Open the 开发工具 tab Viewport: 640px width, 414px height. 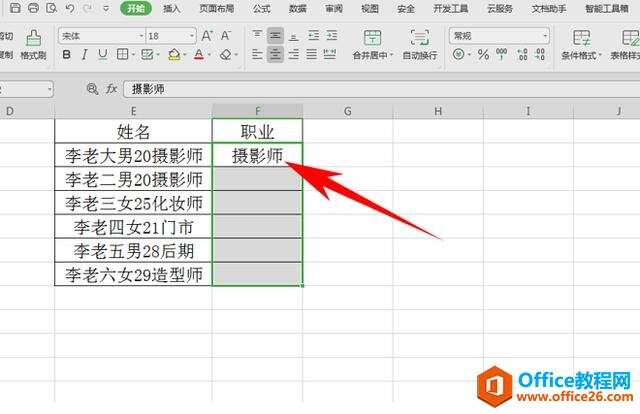pos(451,8)
